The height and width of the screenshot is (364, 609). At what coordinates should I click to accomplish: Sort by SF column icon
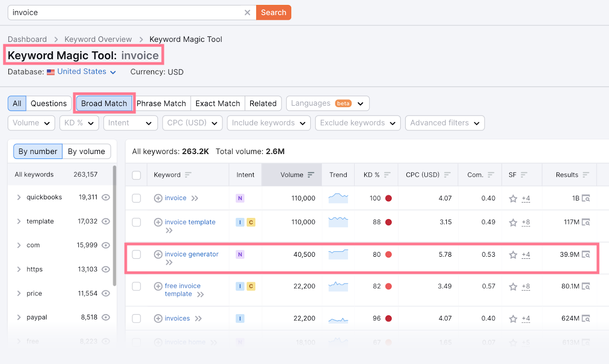[x=524, y=175]
